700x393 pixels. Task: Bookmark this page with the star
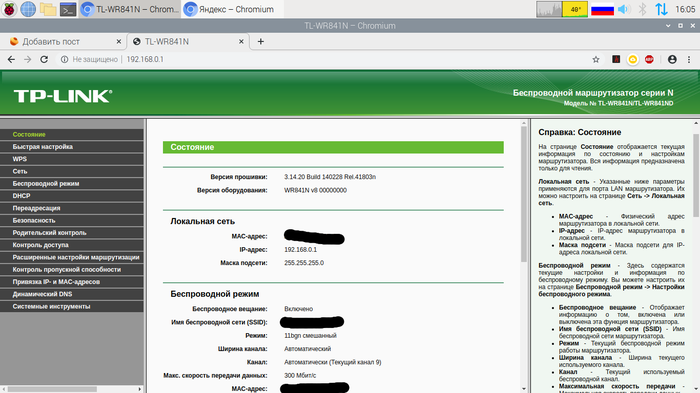click(x=596, y=59)
